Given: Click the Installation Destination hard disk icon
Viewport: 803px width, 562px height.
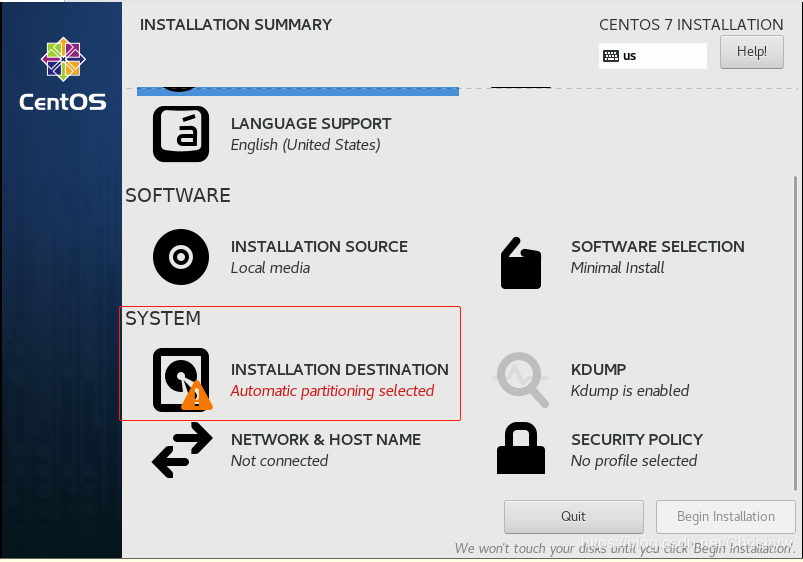Looking at the screenshot, I should tap(181, 379).
